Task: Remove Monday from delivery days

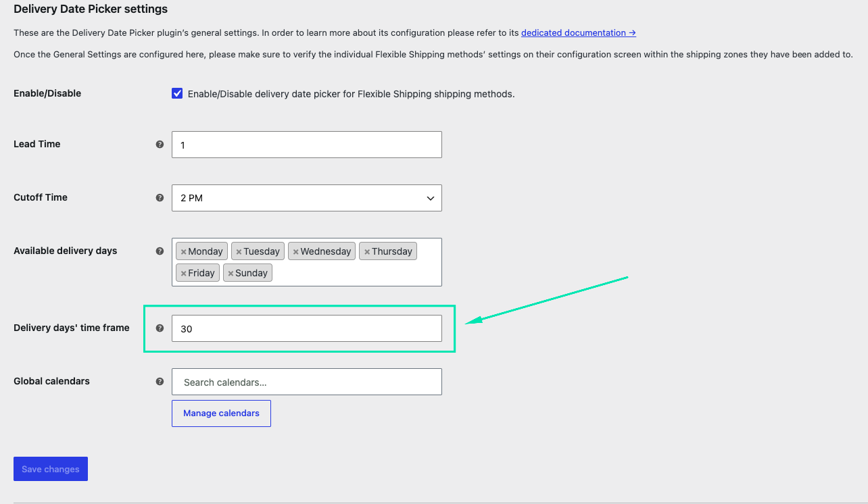Action: coord(183,252)
